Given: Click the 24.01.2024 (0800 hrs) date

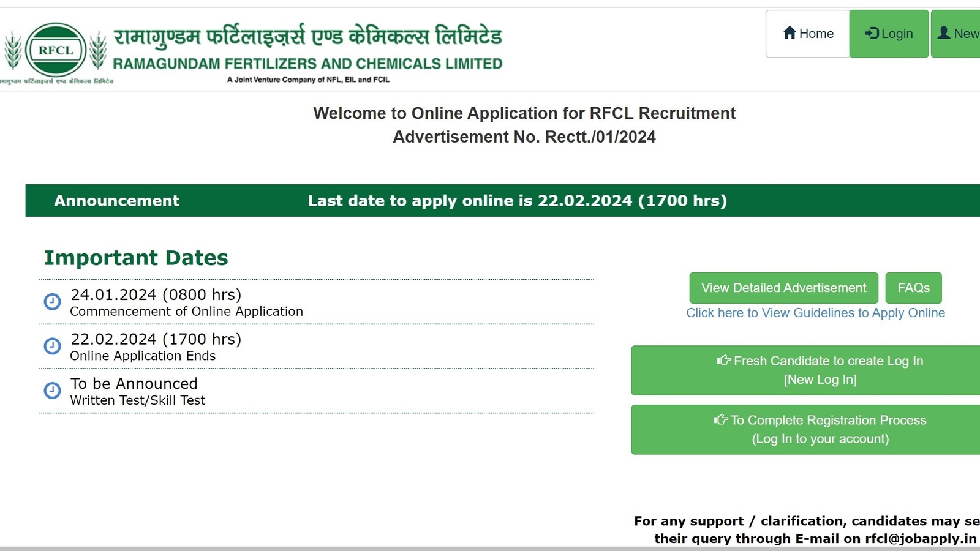Looking at the screenshot, I should pyautogui.click(x=156, y=294).
